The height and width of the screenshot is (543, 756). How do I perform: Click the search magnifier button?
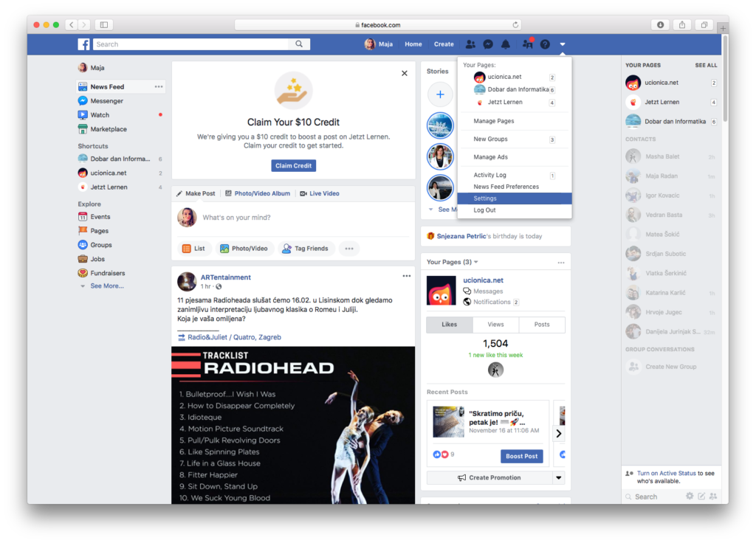[x=299, y=44]
